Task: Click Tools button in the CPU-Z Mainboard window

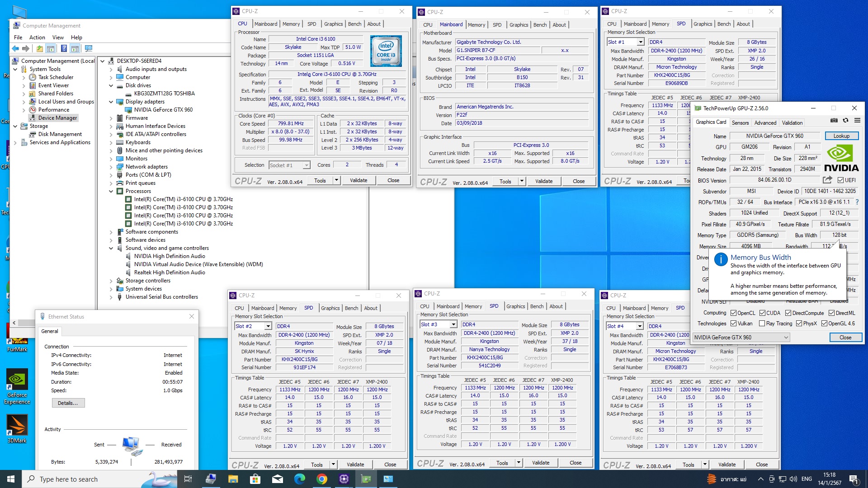Action: (505, 181)
